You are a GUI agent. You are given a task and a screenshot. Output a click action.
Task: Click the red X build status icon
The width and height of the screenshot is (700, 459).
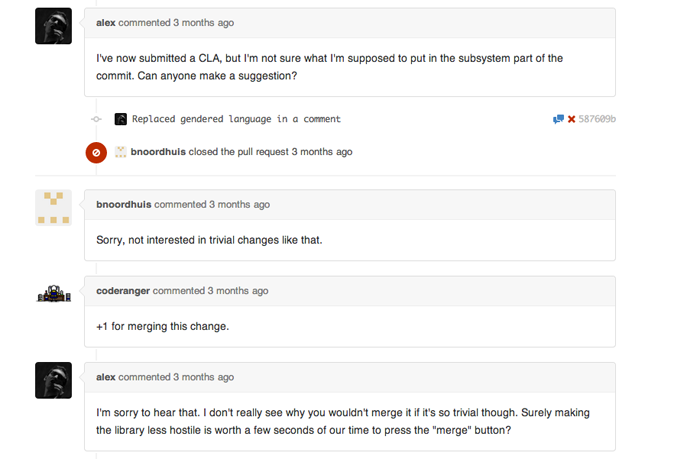click(572, 119)
